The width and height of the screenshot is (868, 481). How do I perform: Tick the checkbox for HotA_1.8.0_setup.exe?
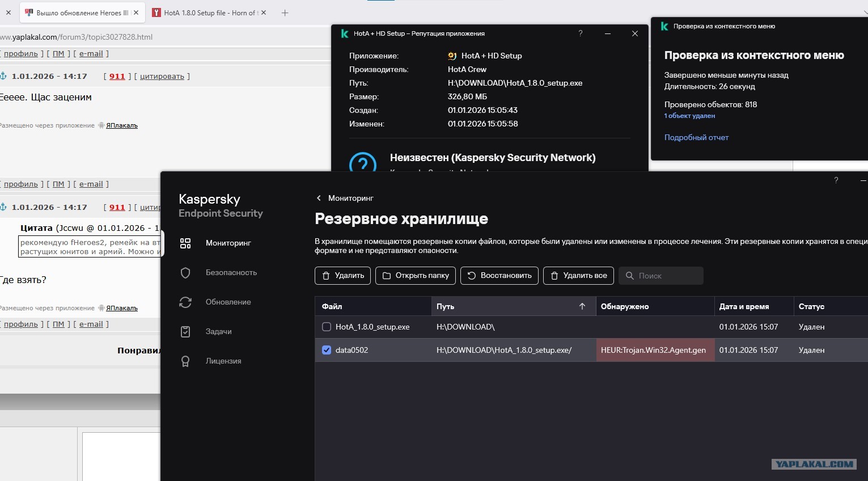(327, 327)
